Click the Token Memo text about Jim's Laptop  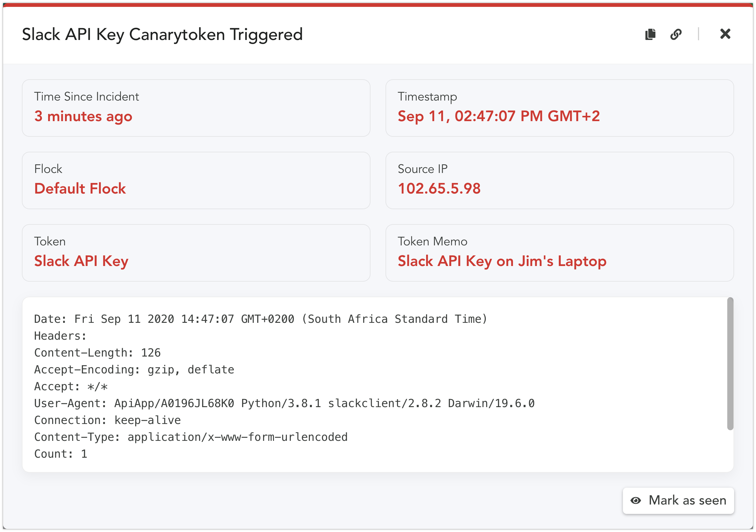pyautogui.click(x=502, y=261)
